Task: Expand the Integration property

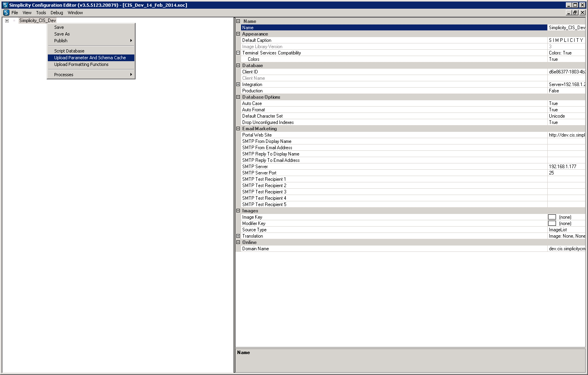Action: (238, 84)
